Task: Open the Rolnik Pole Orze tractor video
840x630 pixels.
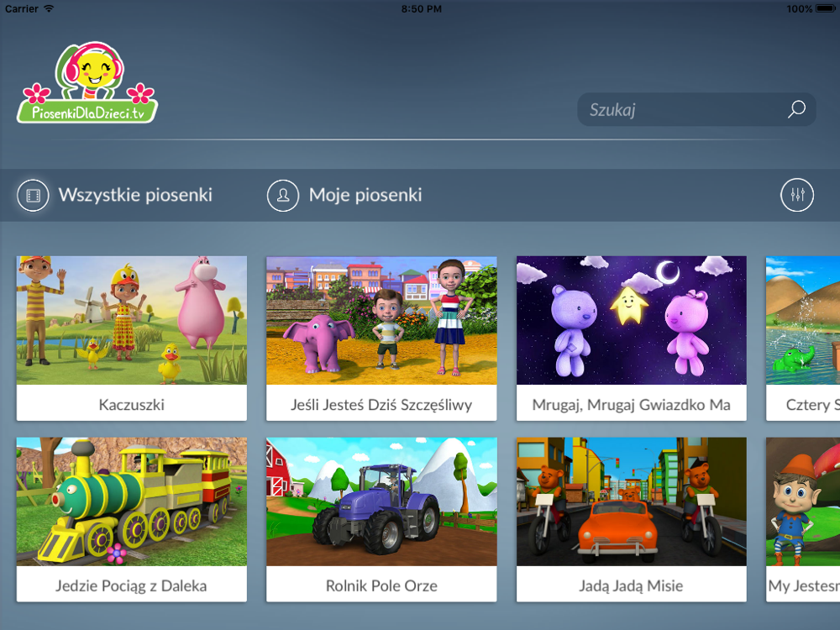Action: (381, 501)
